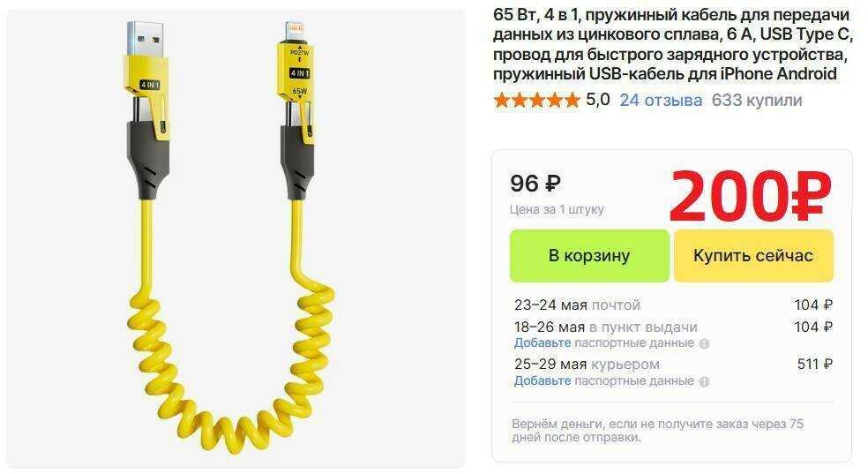Open info icon beside courier passport note
Image resolution: width=868 pixels, height=474 pixels.
pyautogui.click(x=704, y=381)
